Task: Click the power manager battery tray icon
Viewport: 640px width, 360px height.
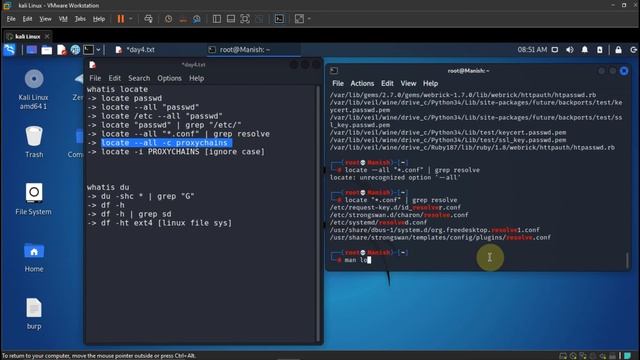Action: [600, 50]
